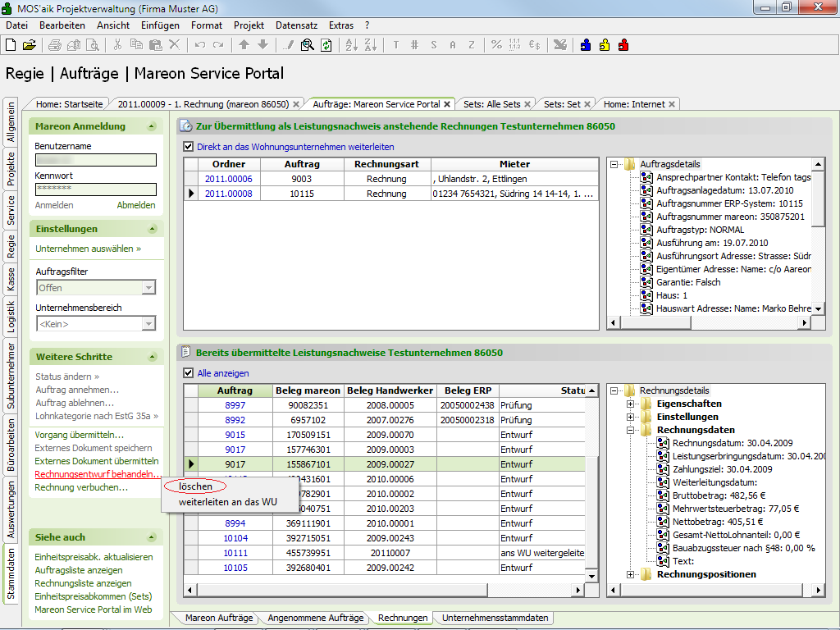This screenshot has width=840, height=630.
Task: Click the 'Abmelden' link
Action: [136, 205]
